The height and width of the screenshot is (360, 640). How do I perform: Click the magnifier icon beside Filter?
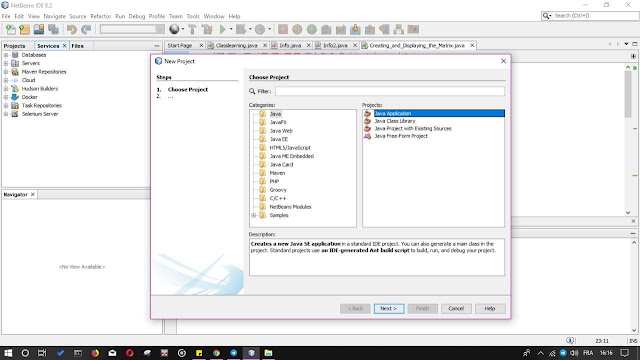click(x=252, y=91)
